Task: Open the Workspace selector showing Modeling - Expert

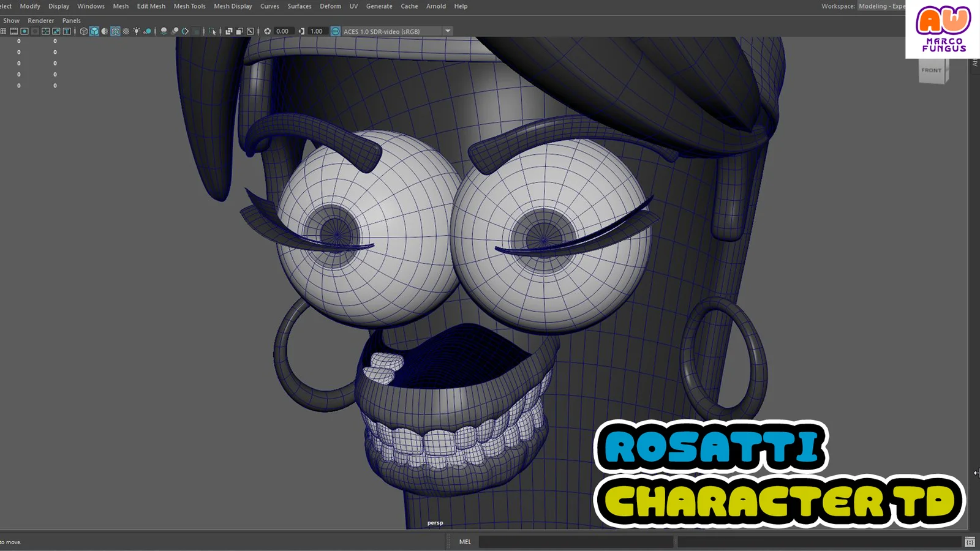Action: (x=882, y=6)
